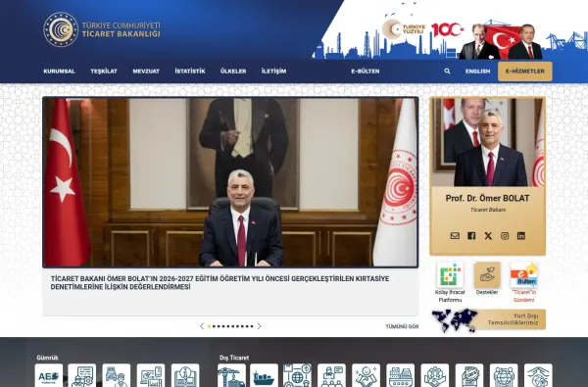Open the İSTATİSTİK menu

pos(190,72)
